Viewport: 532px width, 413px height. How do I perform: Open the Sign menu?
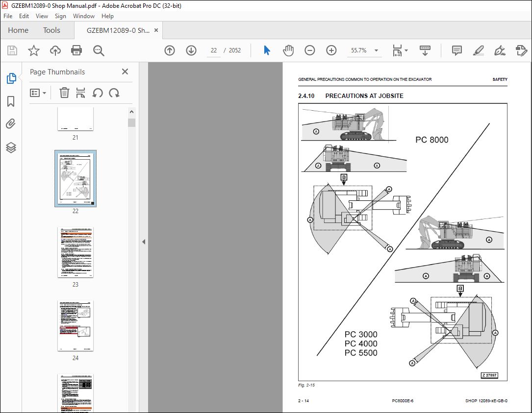[60, 16]
